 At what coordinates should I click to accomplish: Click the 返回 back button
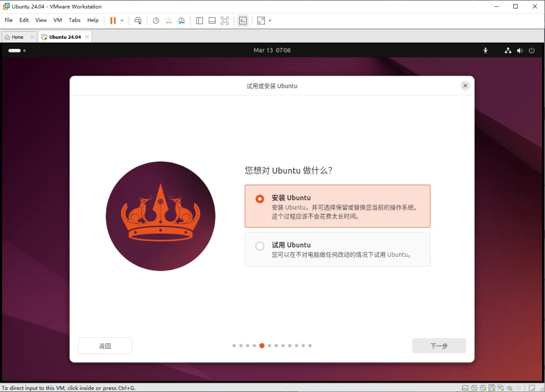(x=105, y=346)
